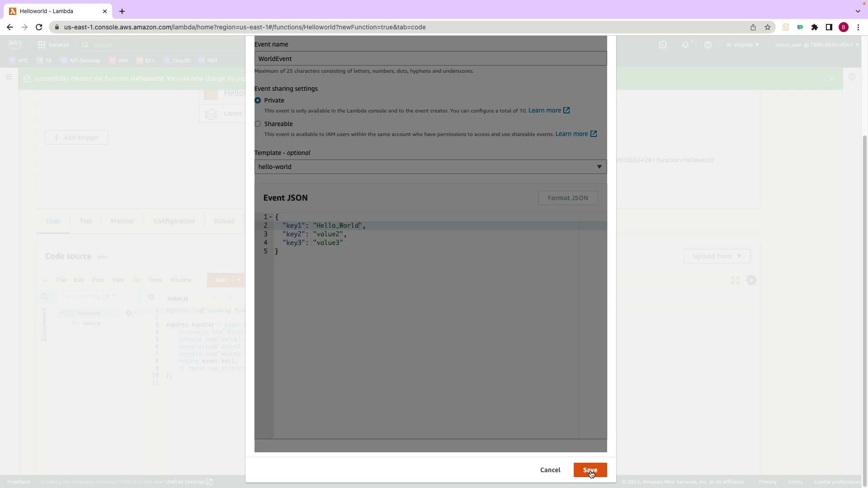Screen dimensions: 868x488
Task: Click the Event name input field
Action: click(430, 59)
